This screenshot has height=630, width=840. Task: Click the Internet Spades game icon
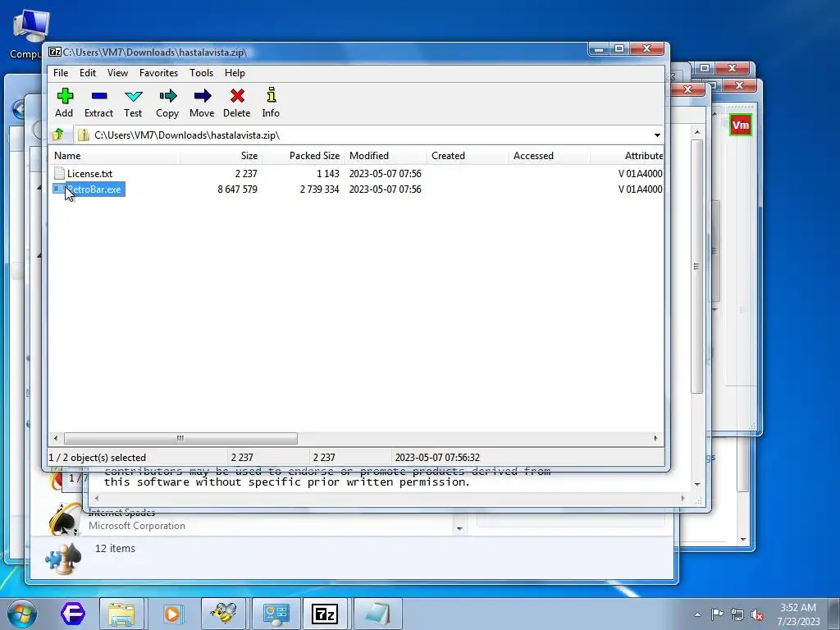click(64, 518)
